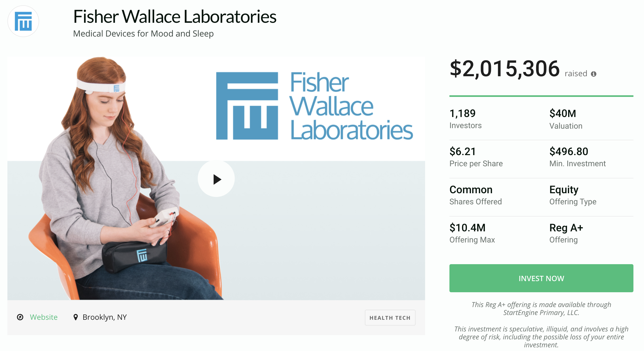Image resolution: width=644 pixels, height=351 pixels.
Task: Select the HEALTH TECH tag
Action: 390,318
